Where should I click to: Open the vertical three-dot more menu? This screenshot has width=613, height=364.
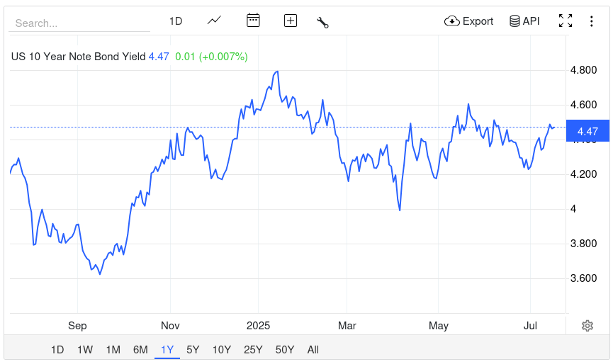[x=591, y=21]
